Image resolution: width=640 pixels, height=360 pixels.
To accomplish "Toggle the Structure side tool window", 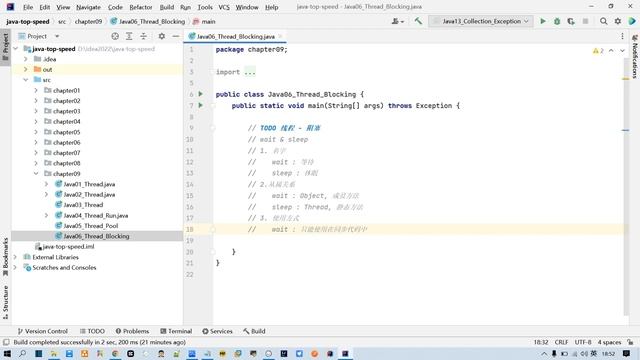I will coord(5,302).
